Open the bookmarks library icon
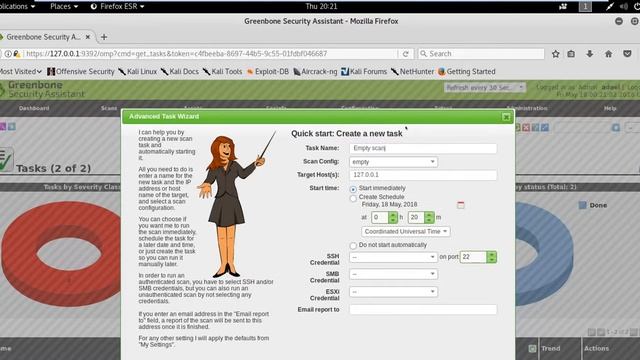Viewport: 640px width, 360px height. click(x=571, y=54)
